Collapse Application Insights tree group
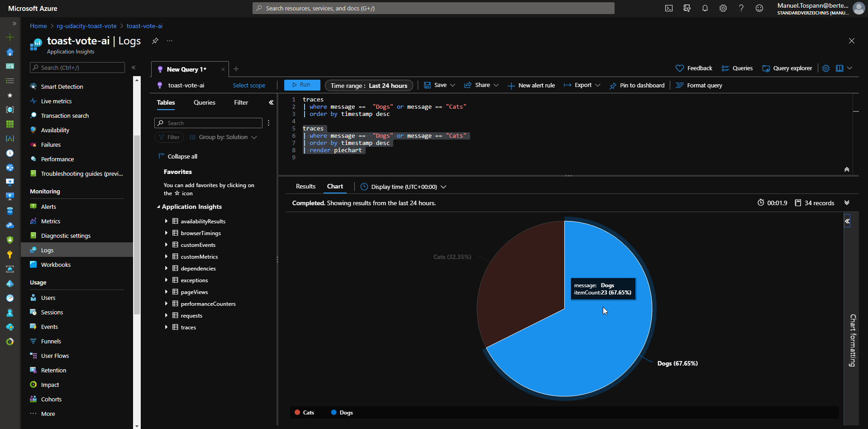This screenshot has height=429, width=868. coord(158,207)
